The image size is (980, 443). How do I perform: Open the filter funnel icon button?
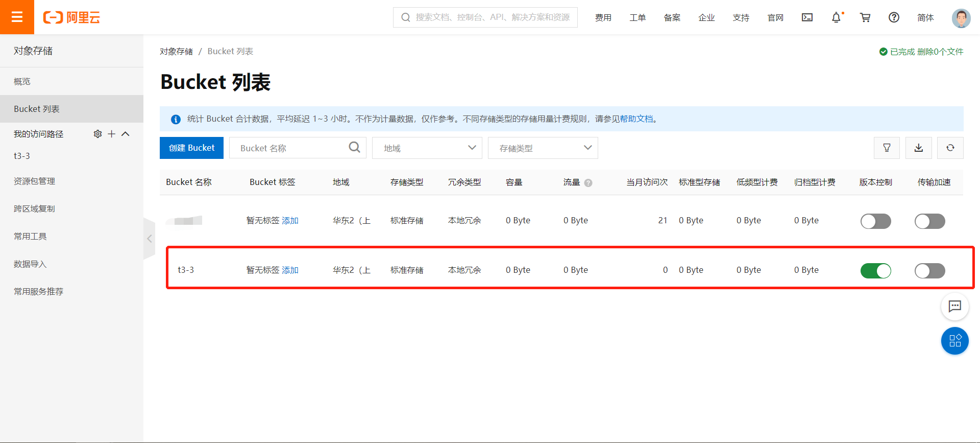pyautogui.click(x=887, y=148)
